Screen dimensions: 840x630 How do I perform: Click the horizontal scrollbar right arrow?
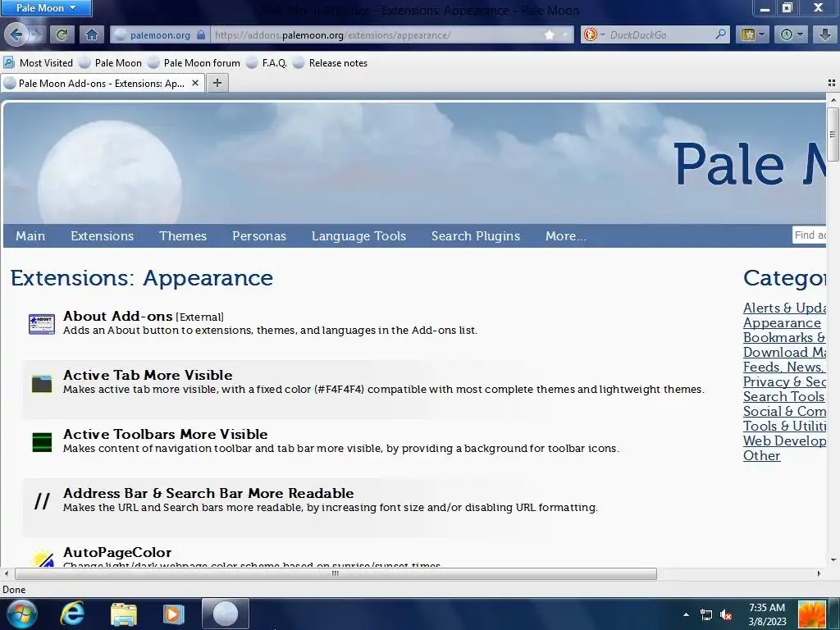coord(819,573)
